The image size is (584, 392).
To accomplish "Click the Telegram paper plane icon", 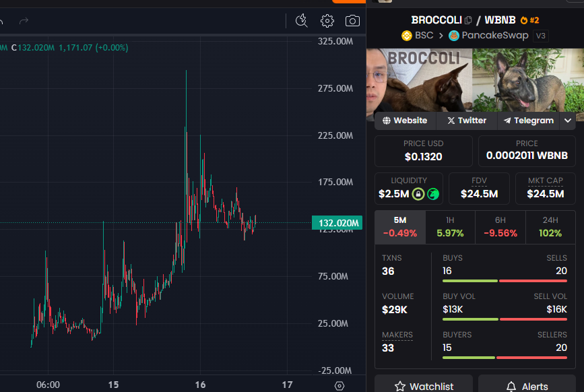I will (x=507, y=121).
